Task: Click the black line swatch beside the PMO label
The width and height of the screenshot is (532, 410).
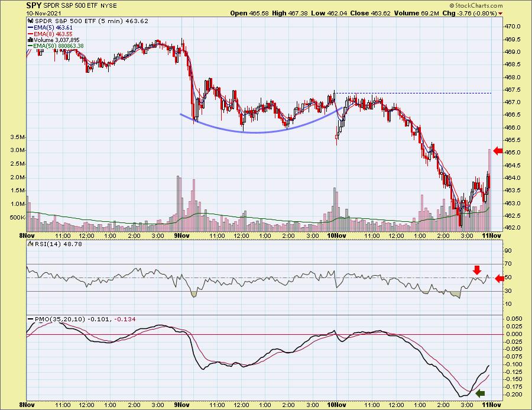Action: 31,319
